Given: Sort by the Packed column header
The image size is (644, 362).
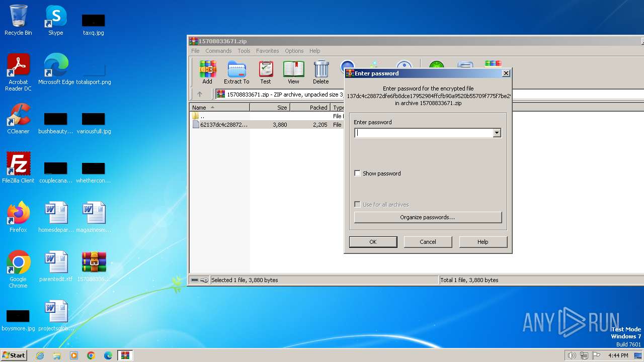Looking at the screenshot, I should 310,108.
